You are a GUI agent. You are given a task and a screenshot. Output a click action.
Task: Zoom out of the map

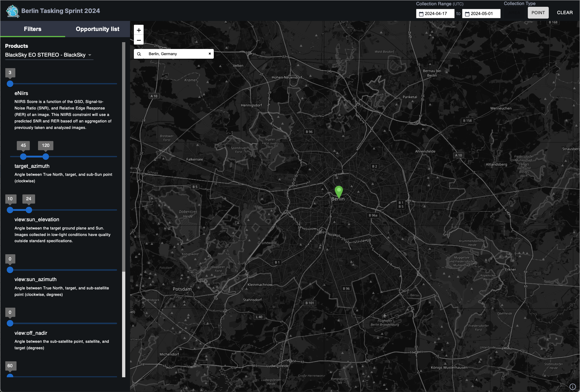point(139,40)
